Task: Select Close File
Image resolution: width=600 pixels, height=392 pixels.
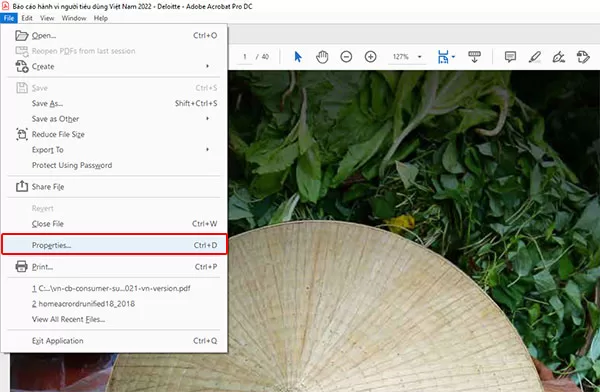Action: (x=114, y=224)
